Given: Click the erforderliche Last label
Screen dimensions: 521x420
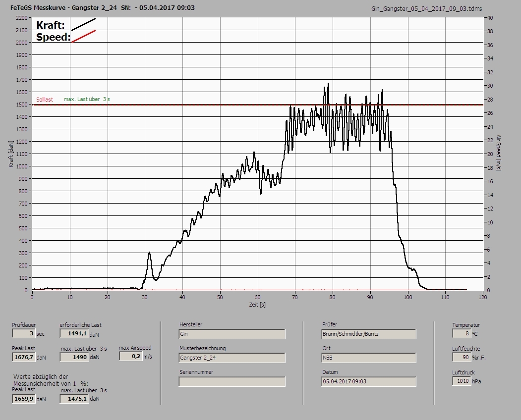Looking at the screenshot, I should click(x=80, y=325).
